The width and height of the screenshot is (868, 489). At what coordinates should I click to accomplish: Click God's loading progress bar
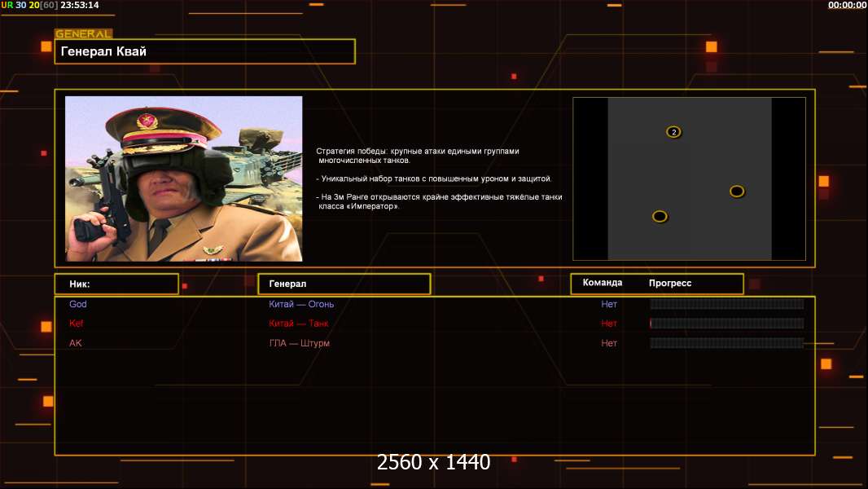coord(726,304)
